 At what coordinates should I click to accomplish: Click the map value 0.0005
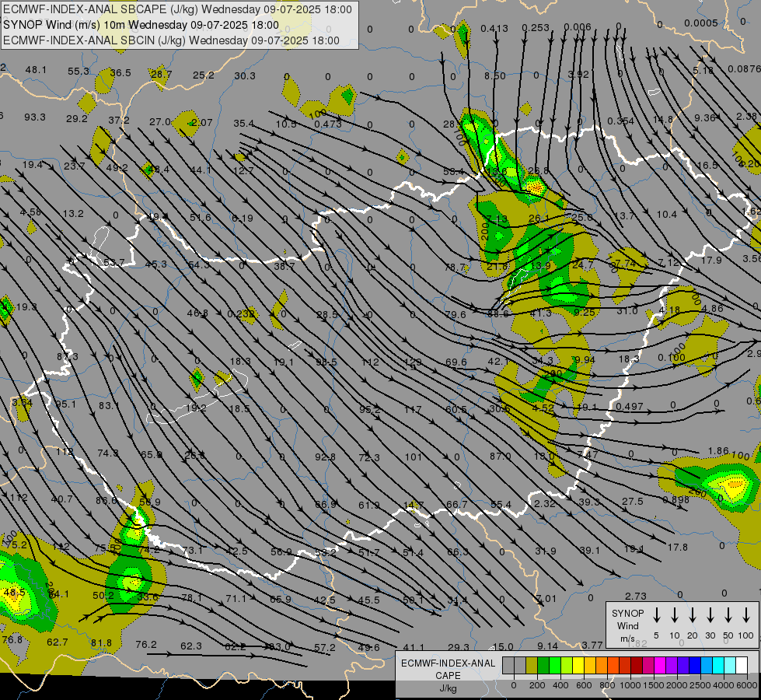point(701,23)
